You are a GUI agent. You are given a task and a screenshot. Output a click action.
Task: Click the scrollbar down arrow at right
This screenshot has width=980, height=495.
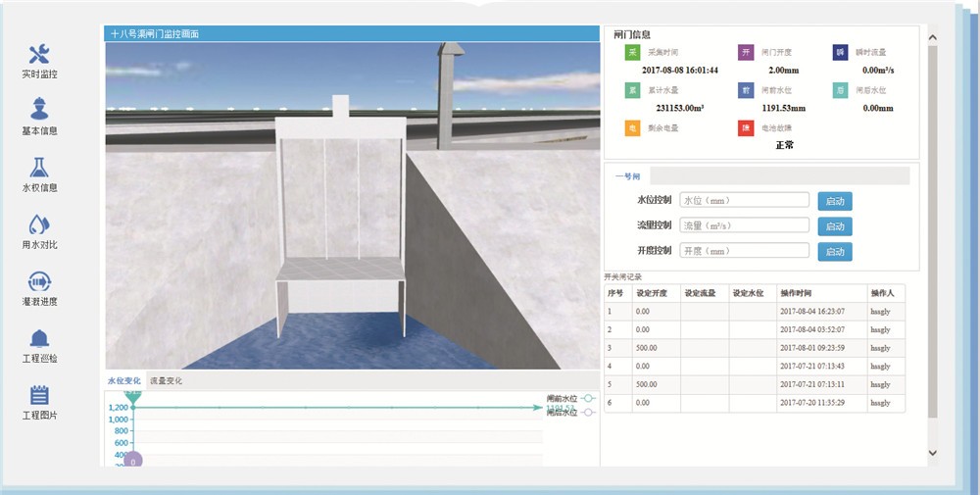(x=932, y=453)
